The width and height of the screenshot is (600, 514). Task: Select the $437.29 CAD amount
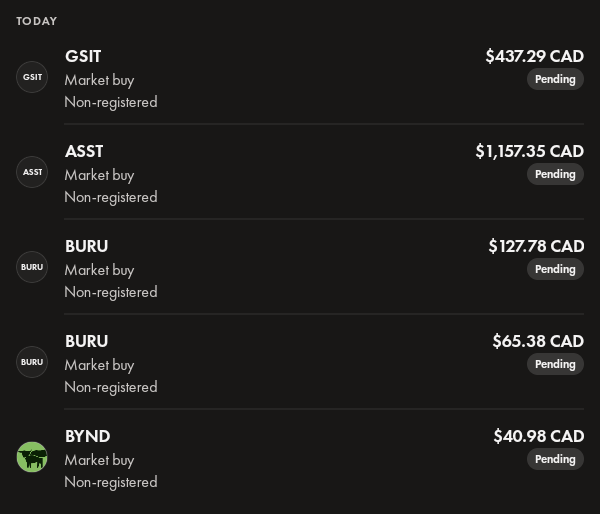point(534,56)
